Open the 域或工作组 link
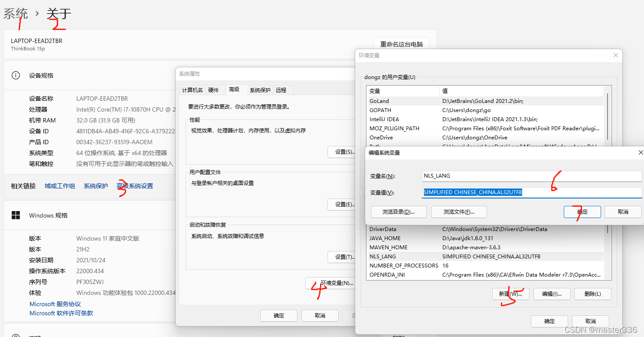 pyautogui.click(x=60, y=186)
